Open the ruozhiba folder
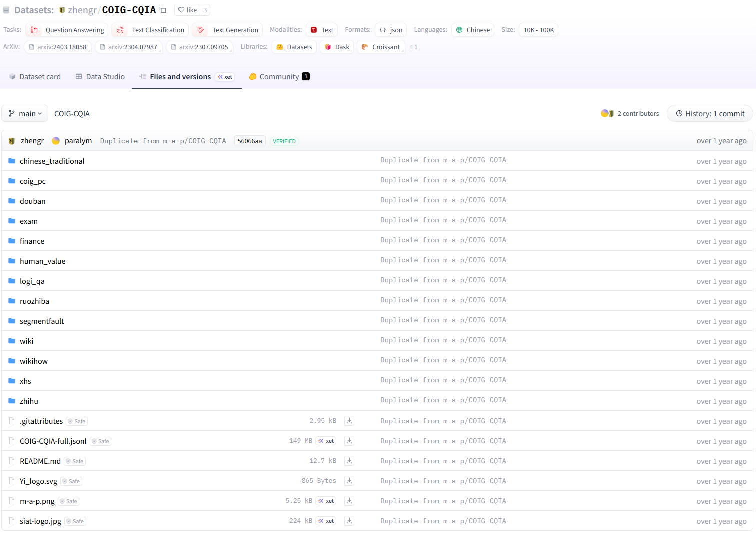This screenshot has width=756, height=534. (x=34, y=301)
